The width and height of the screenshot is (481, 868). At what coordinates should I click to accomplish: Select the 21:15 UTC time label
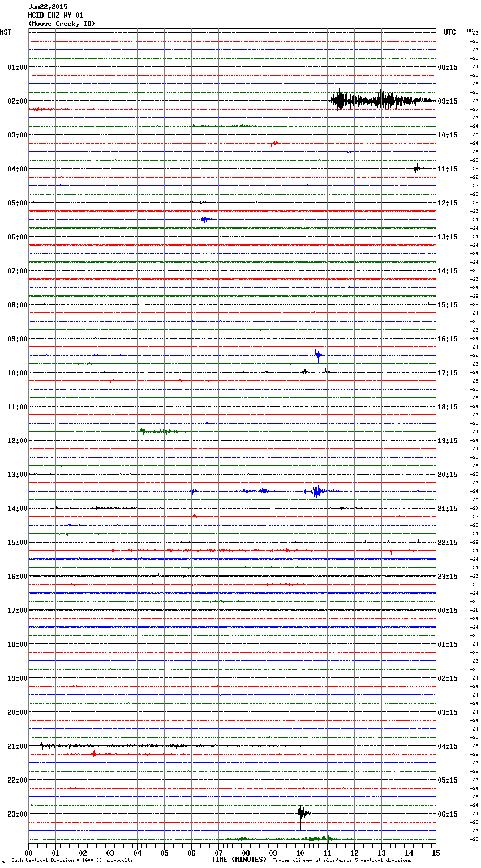point(448,509)
